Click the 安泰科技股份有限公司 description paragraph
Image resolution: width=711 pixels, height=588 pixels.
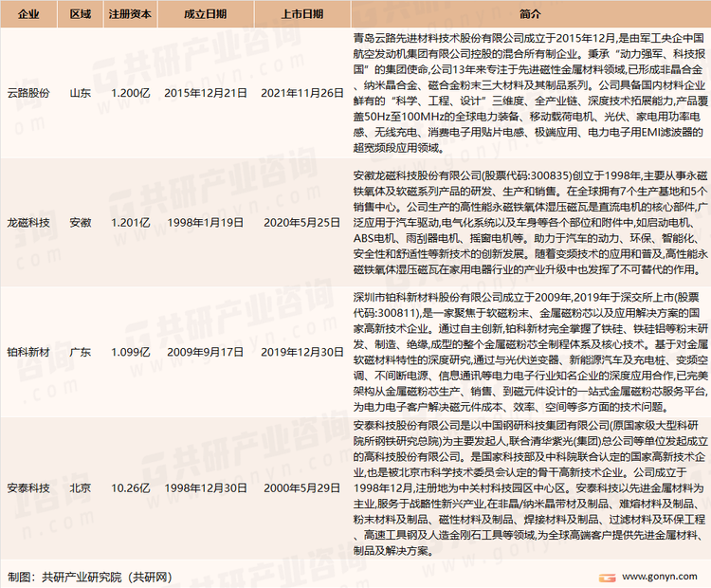(531, 488)
